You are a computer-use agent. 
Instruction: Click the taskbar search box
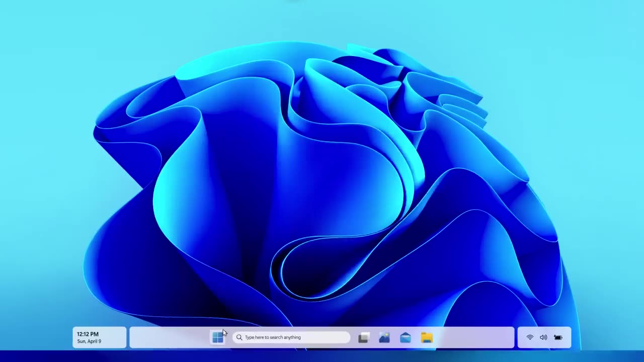coord(291,337)
